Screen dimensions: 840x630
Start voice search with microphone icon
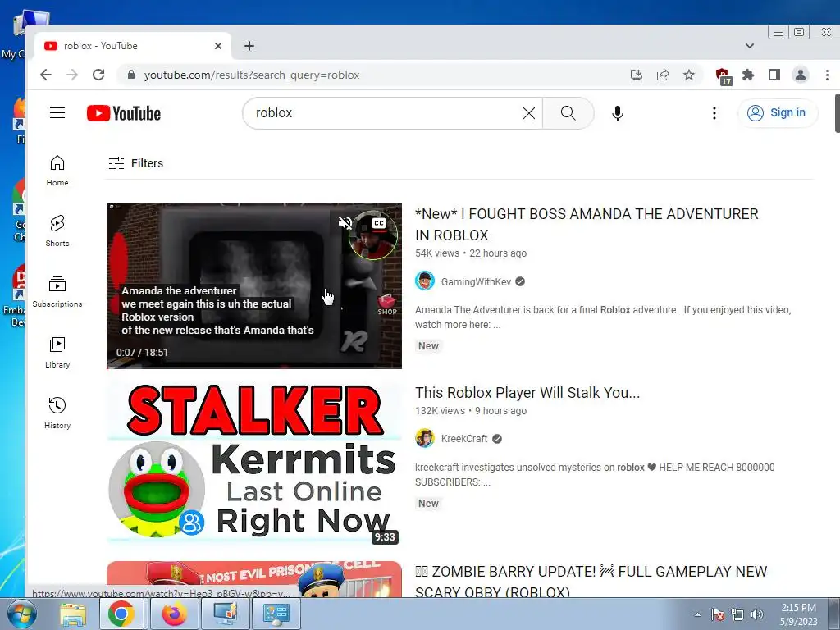617,113
